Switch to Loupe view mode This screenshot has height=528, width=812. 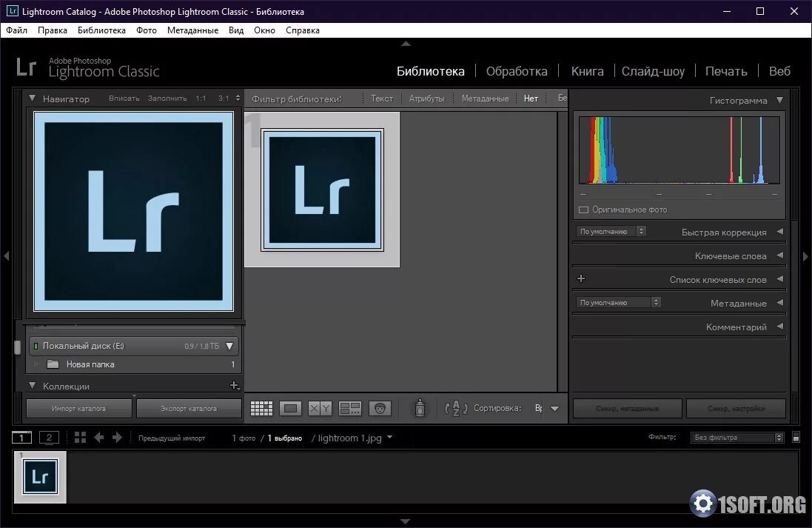coord(290,408)
